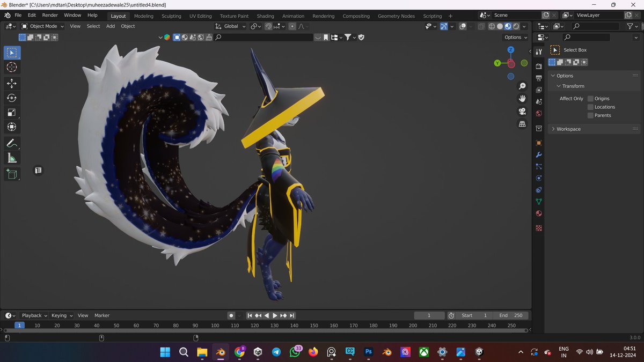
Task: Jump to the timeline start frame
Action: tap(250, 315)
